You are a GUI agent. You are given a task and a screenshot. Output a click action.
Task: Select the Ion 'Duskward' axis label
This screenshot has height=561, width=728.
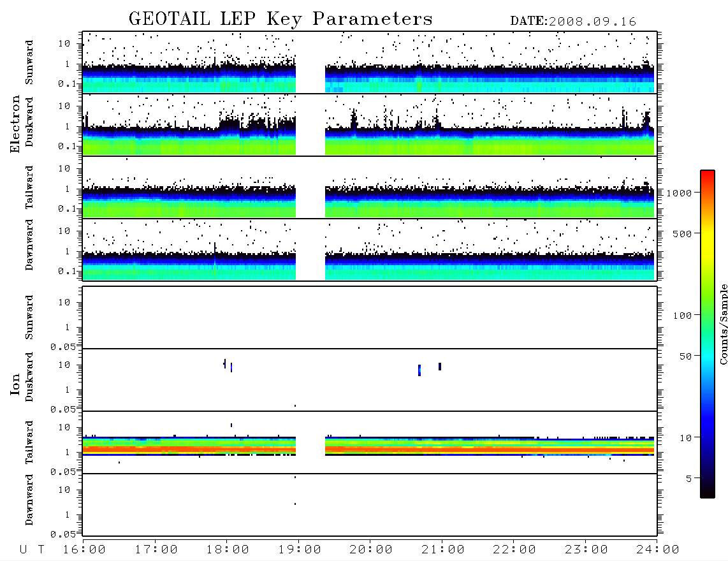coord(29,377)
